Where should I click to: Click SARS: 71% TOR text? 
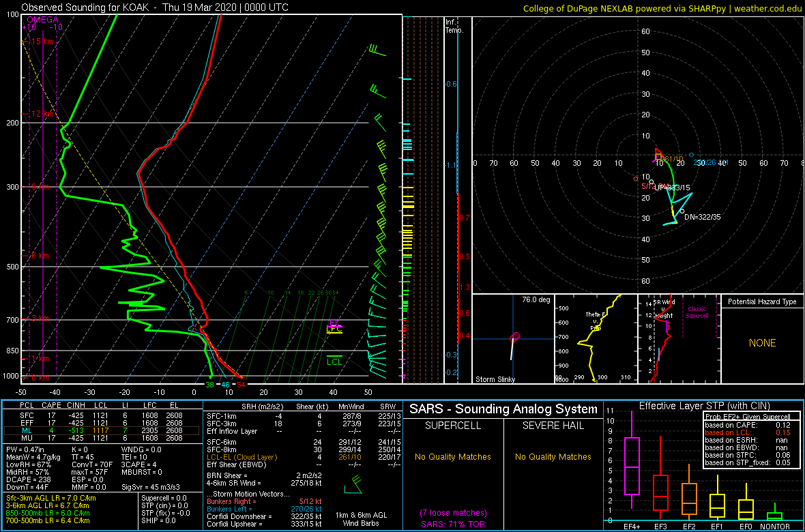click(452, 523)
